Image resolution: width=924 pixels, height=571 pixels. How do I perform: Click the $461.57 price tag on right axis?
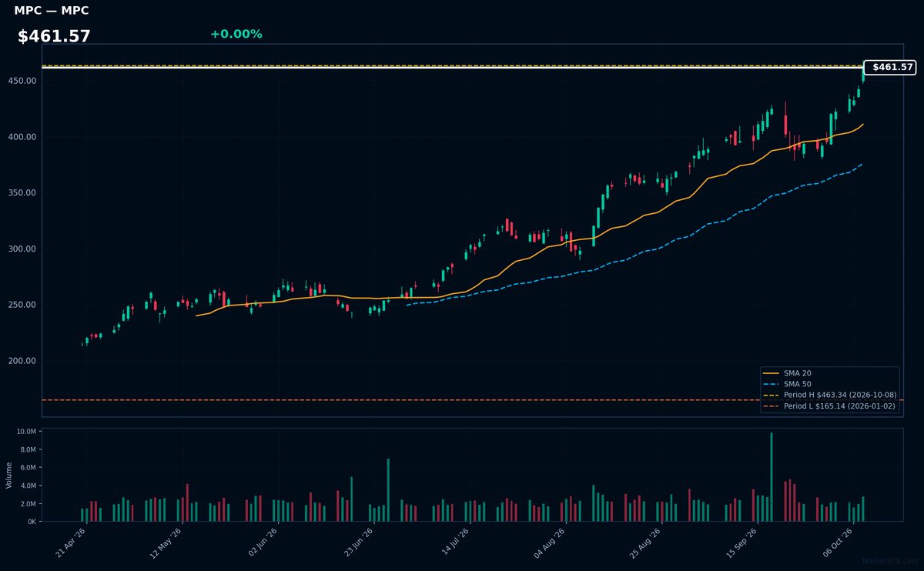[x=889, y=67]
